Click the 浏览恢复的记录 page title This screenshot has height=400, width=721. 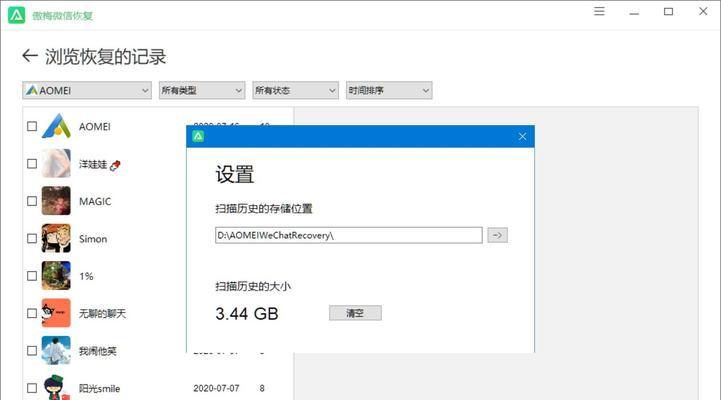[105, 57]
